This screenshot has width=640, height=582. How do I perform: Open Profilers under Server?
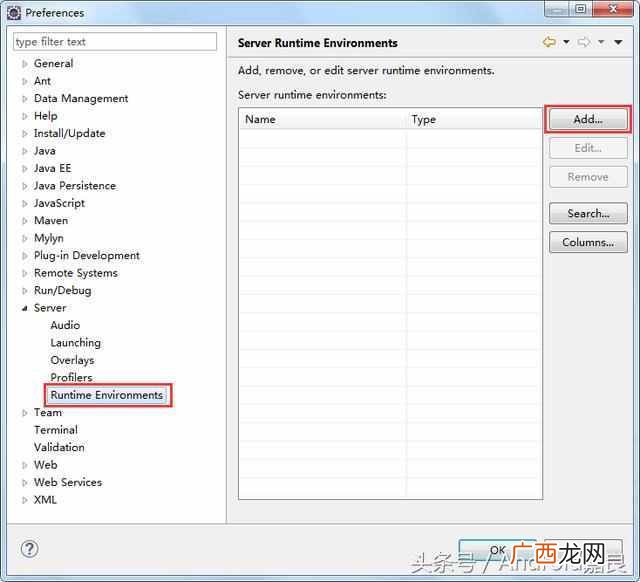(71, 378)
